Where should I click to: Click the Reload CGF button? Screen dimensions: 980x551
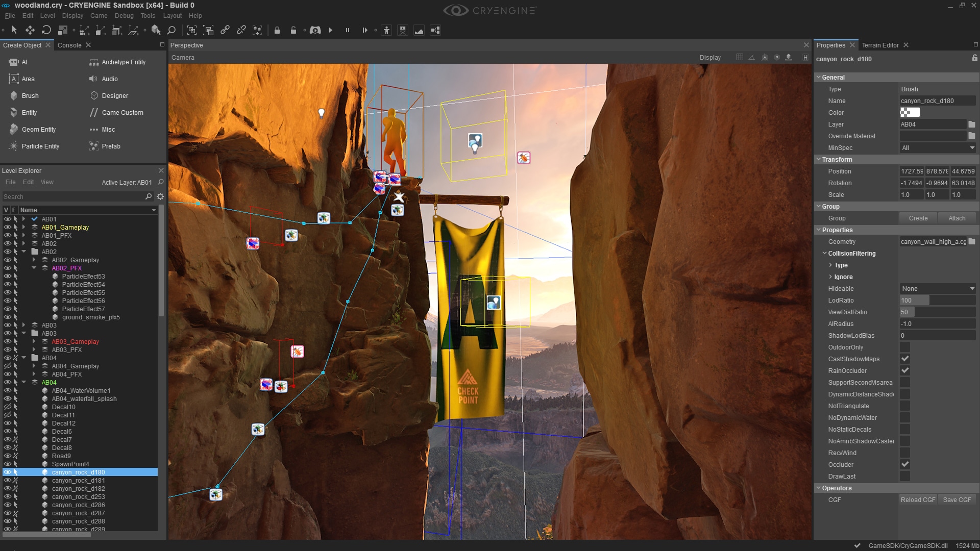coord(918,500)
